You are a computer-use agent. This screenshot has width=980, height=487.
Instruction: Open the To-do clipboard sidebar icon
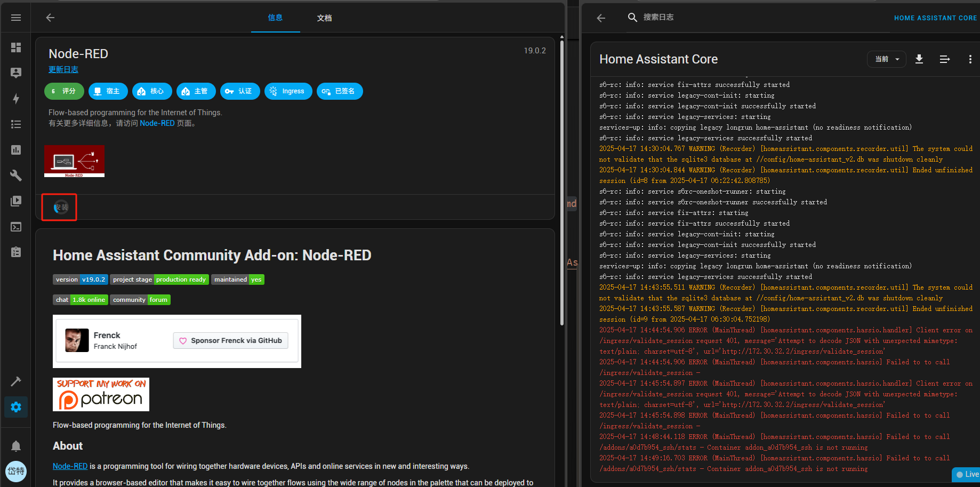[16, 252]
